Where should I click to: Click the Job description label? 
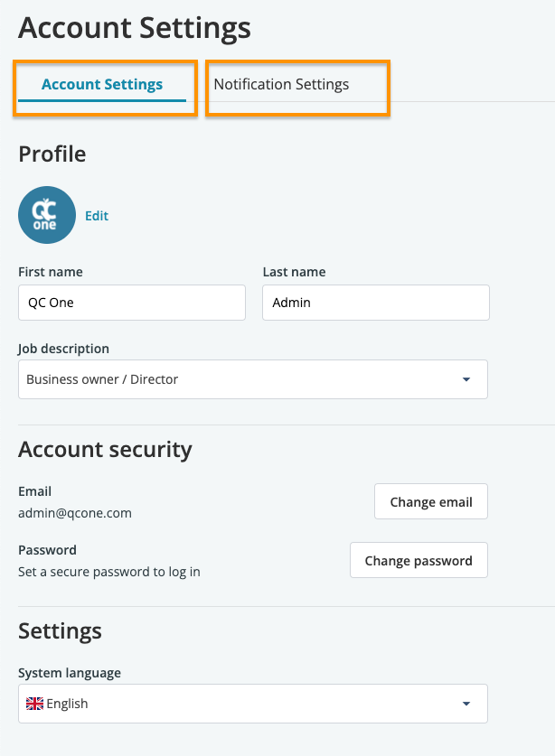pyautogui.click(x=63, y=349)
